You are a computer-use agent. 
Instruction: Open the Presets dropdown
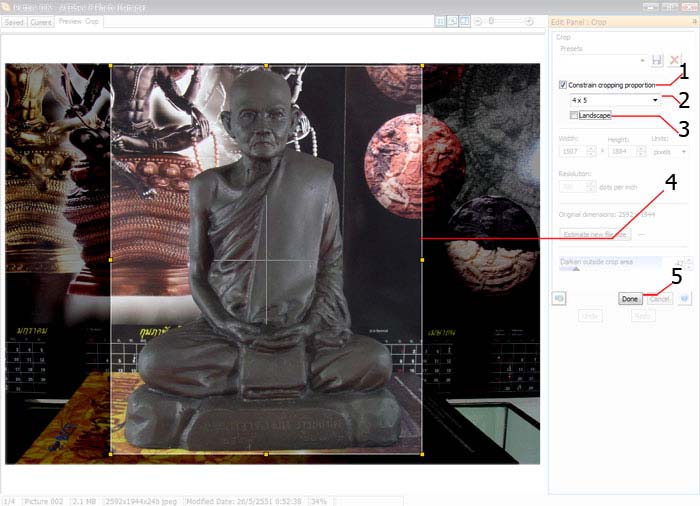[603, 60]
